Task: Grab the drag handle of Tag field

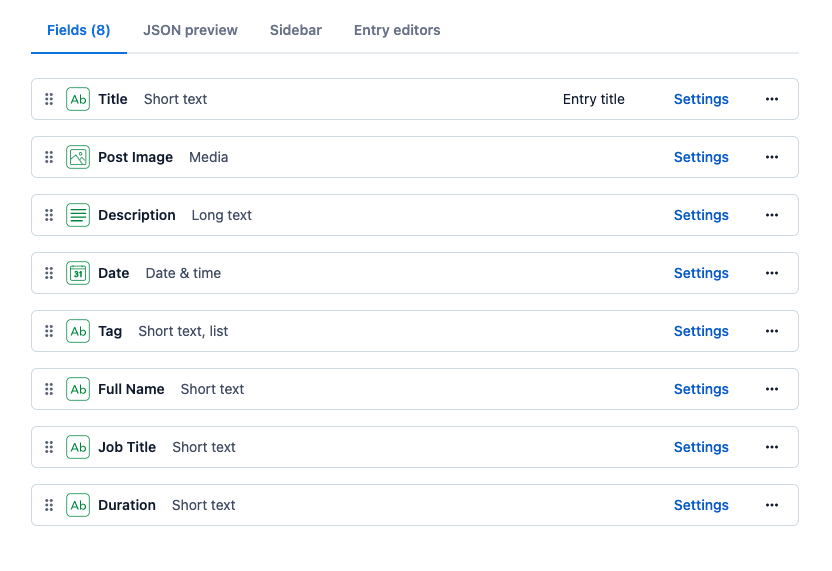Action: tap(49, 331)
